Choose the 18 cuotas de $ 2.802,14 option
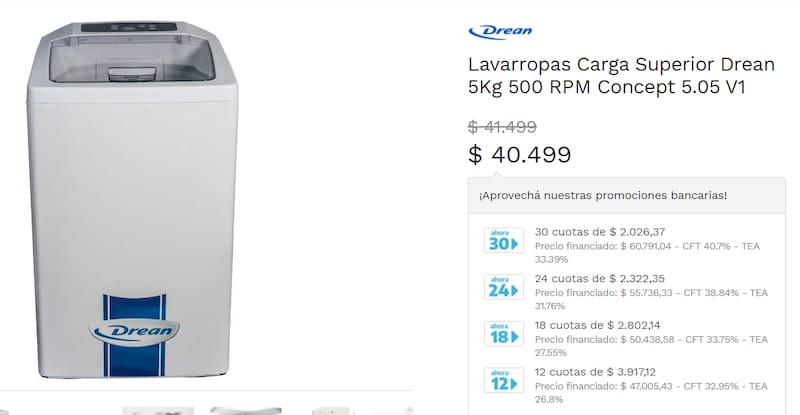The width and height of the screenshot is (800, 415). pos(597,325)
